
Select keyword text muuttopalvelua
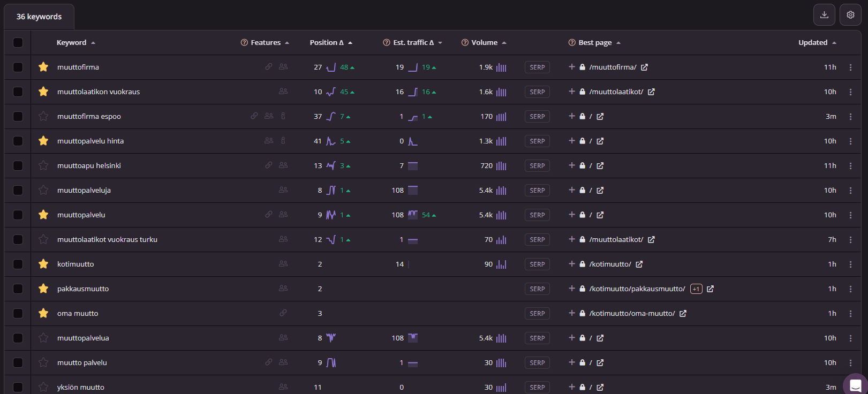pyautogui.click(x=83, y=338)
